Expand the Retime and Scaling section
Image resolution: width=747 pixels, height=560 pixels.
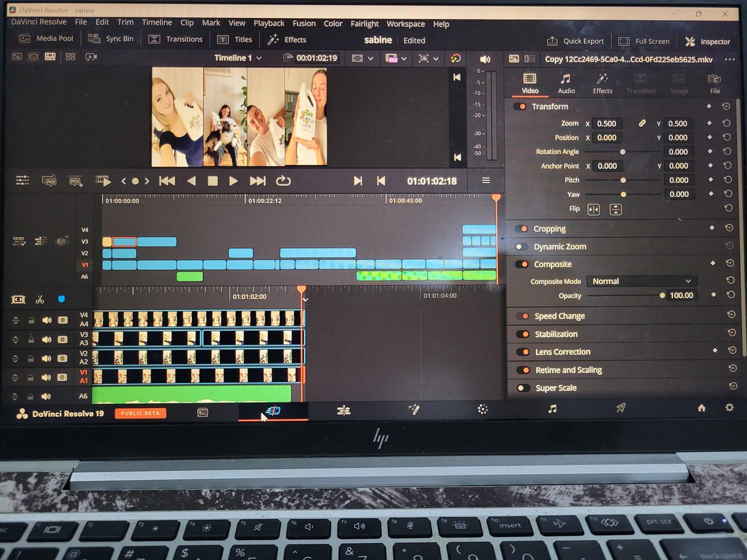point(569,370)
